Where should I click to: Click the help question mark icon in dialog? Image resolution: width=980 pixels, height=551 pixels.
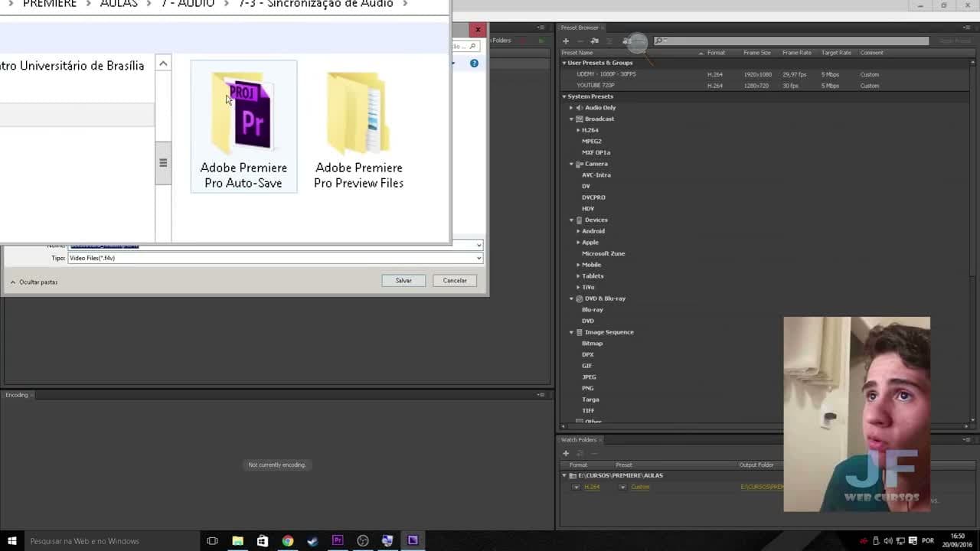pyautogui.click(x=474, y=63)
